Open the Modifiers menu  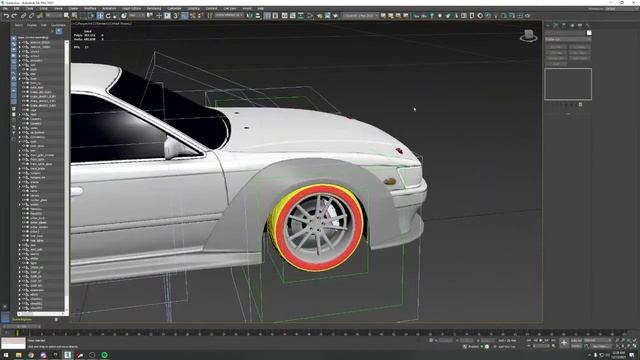[x=90, y=9]
